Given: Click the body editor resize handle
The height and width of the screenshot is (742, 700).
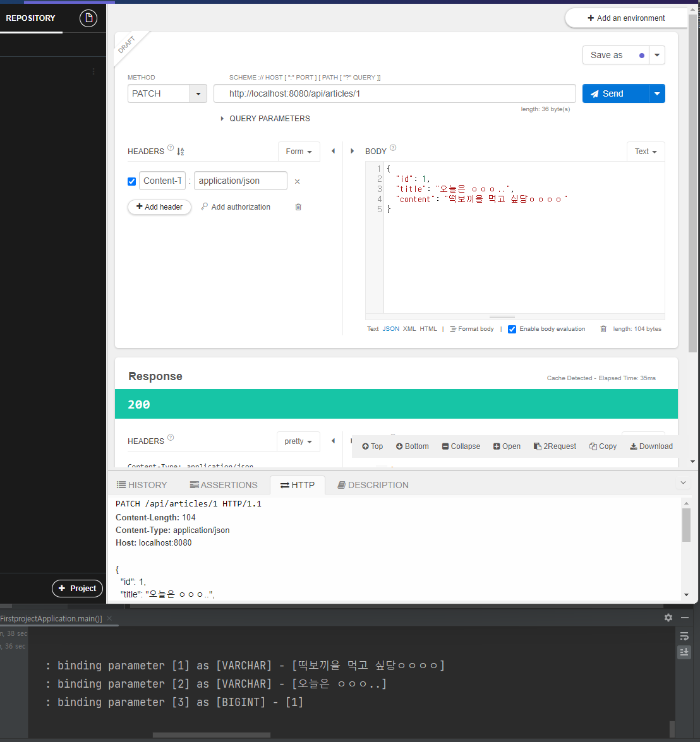Looking at the screenshot, I should click(x=502, y=316).
